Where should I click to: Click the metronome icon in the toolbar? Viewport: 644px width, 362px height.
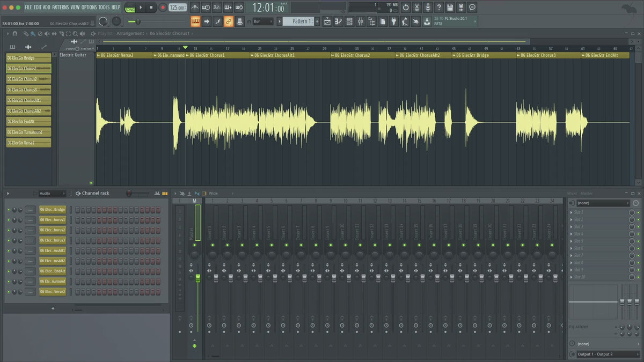click(x=194, y=8)
